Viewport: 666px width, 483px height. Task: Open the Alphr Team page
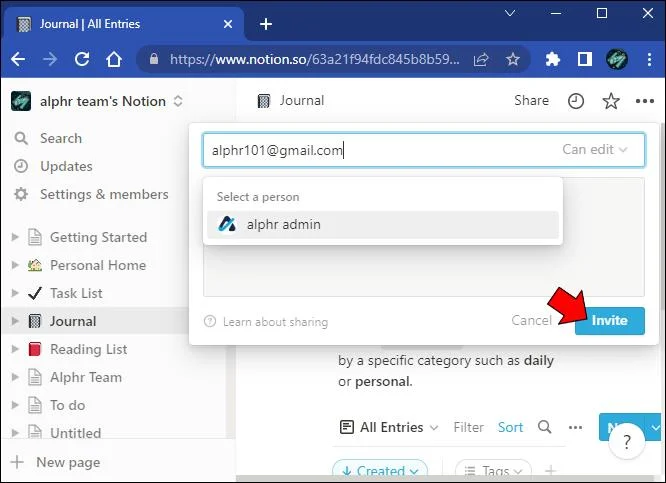pyautogui.click(x=86, y=377)
